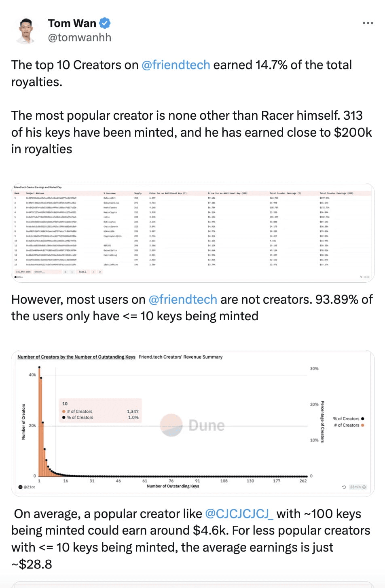This screenshot has width=385, height=588.
Task: Click the refresh icon on the Dune chart
Action: pyautogui.click(x=344, y=487)
